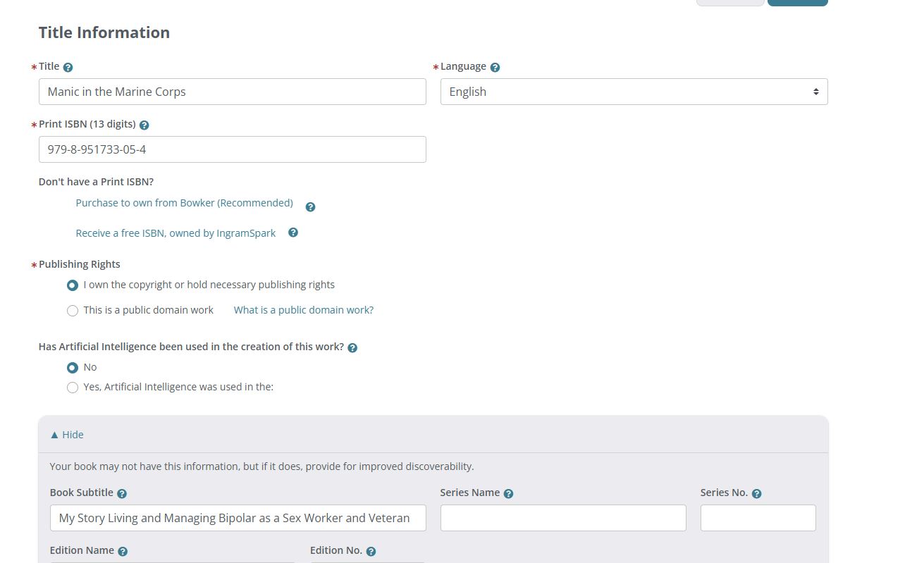Choose 'No' for Artificial Intelligence use
Screen dimensions: 924x563
pos(73,368)
